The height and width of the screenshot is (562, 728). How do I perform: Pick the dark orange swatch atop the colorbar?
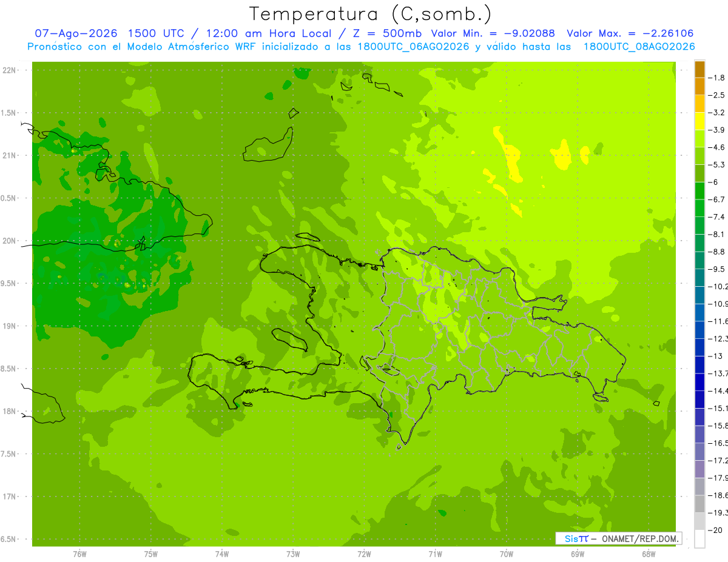click(699, 69)
